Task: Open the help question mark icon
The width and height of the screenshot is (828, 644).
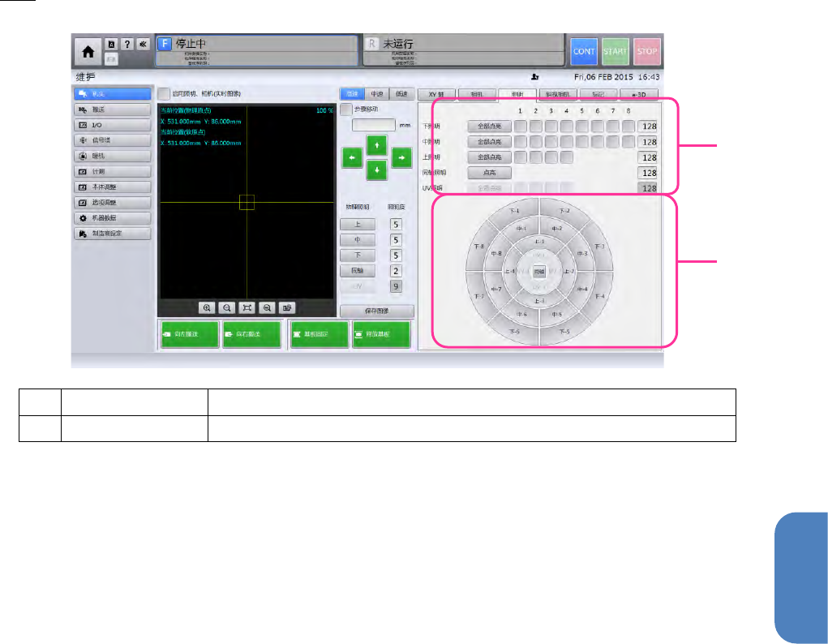Action: [x=127, y=45]
